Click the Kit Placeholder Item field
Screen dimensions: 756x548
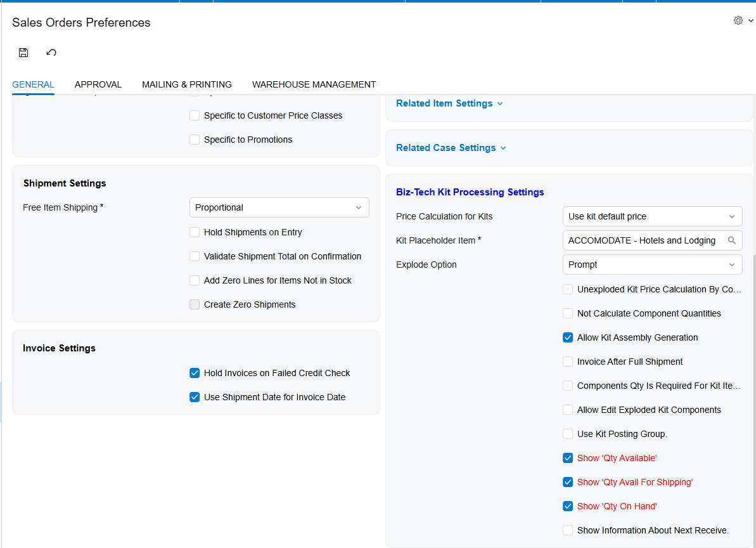(x=652, y=240)
